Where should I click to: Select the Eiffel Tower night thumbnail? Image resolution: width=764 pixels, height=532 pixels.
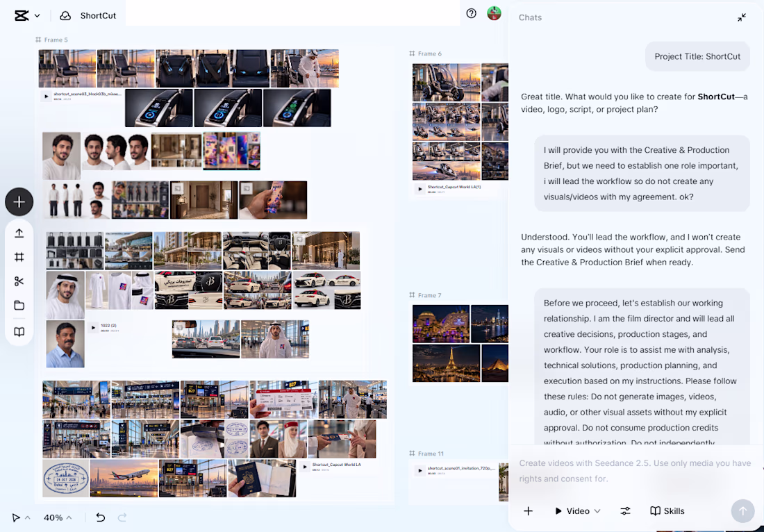point(447,363)
